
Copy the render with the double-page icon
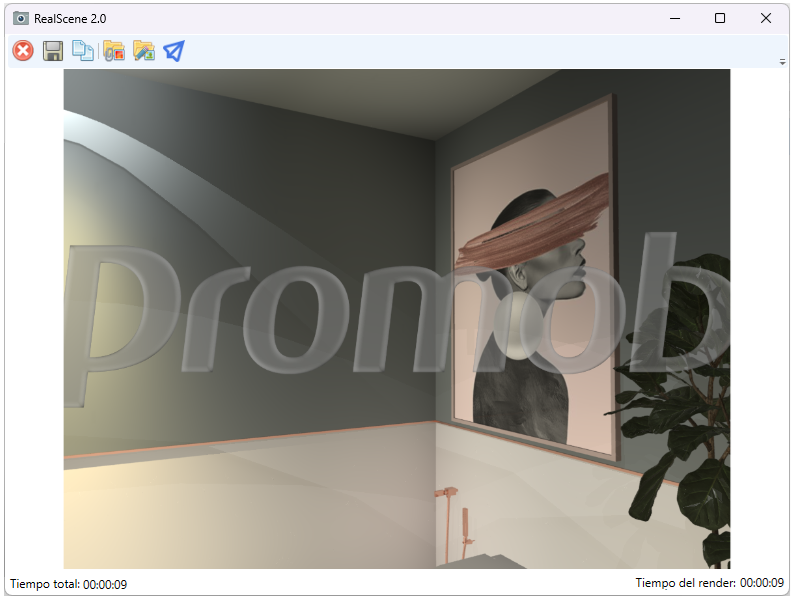(83, 51)
